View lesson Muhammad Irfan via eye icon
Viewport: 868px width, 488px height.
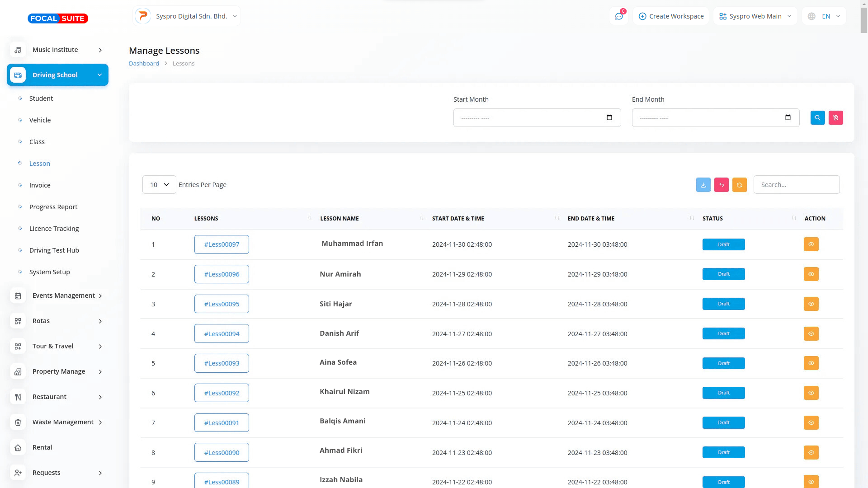(811, 244)
